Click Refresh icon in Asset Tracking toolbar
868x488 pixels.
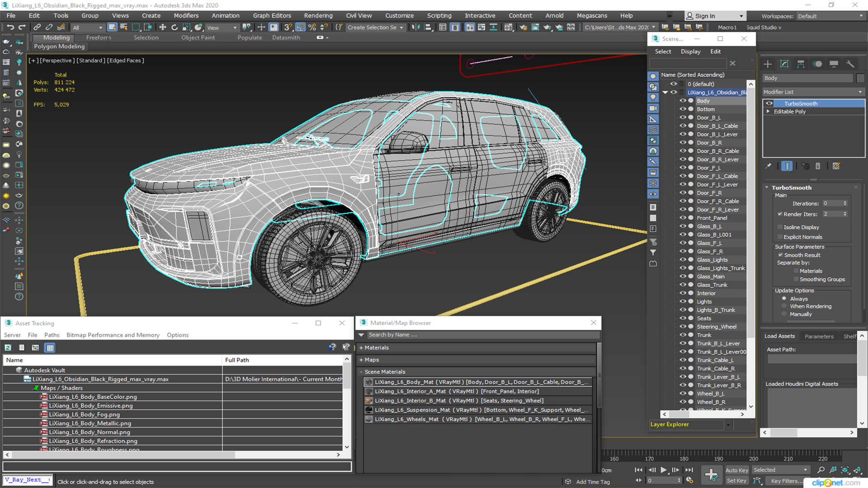pos(8,347)
